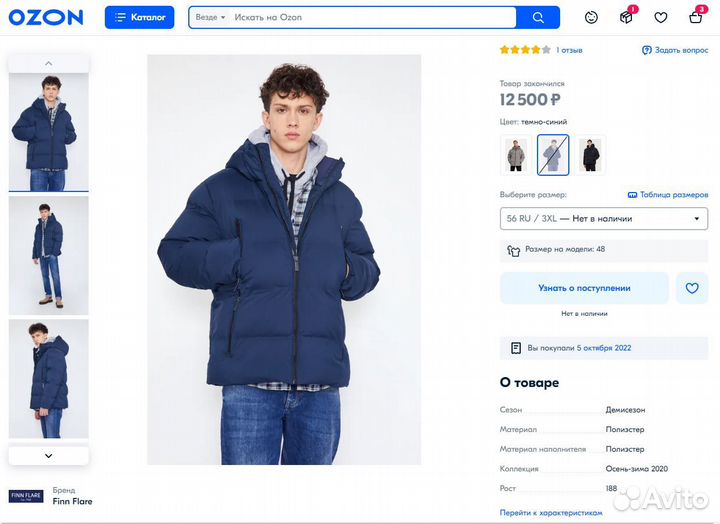Image resolution: width=720 pixels, height=524 pixels.
Task: Open orders box icon
Action: click(x=626, y=17)
